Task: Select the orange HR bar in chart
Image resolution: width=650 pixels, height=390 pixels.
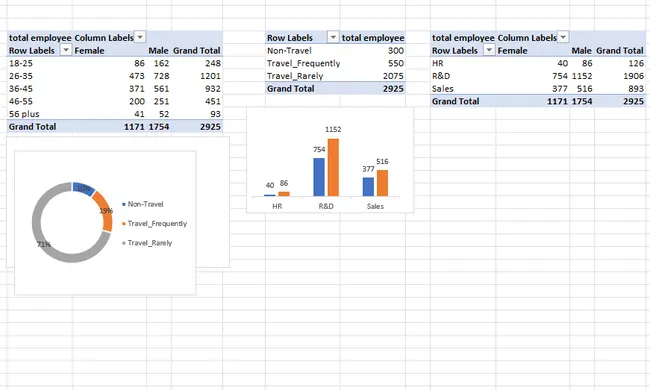Action: point(284,194)
